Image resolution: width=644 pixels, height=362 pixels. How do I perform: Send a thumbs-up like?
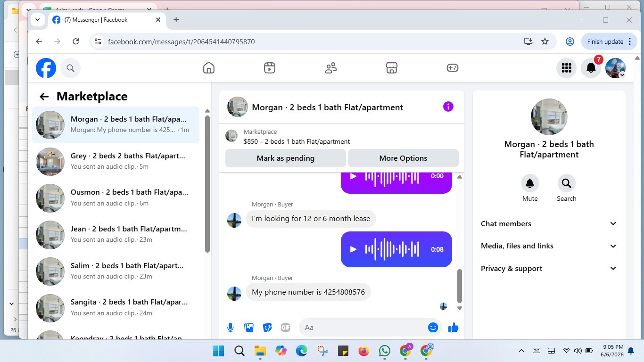(454, 328)
